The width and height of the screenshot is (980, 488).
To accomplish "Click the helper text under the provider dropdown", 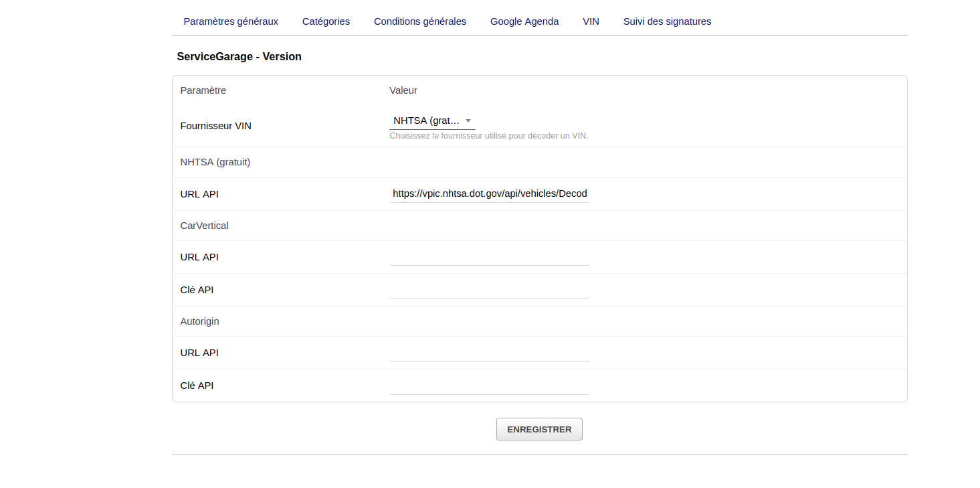I will [488, 136].
